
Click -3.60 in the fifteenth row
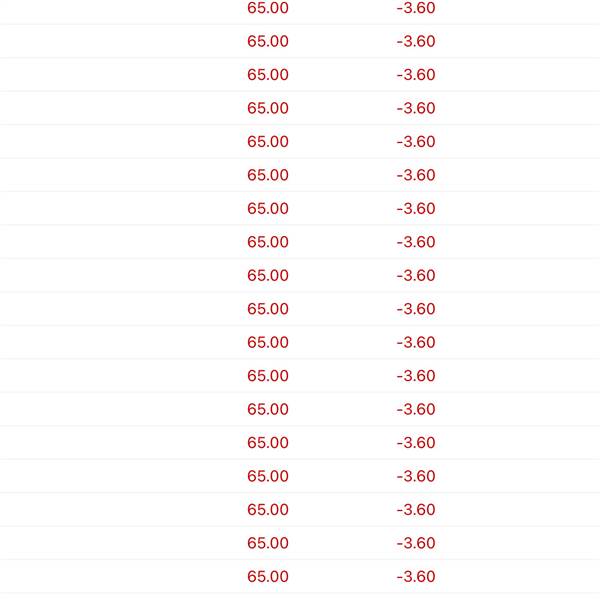(416, 477)
